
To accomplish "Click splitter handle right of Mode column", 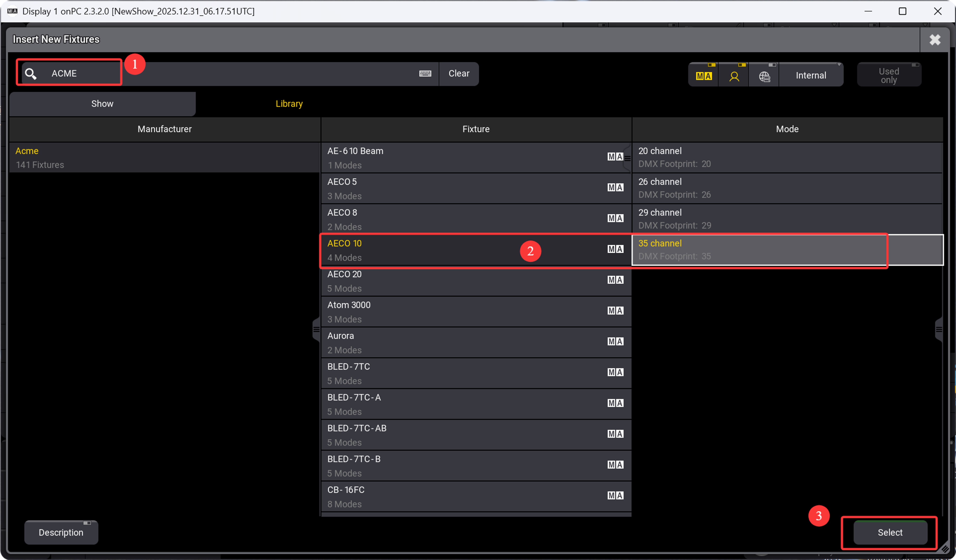I will (939, 329).
